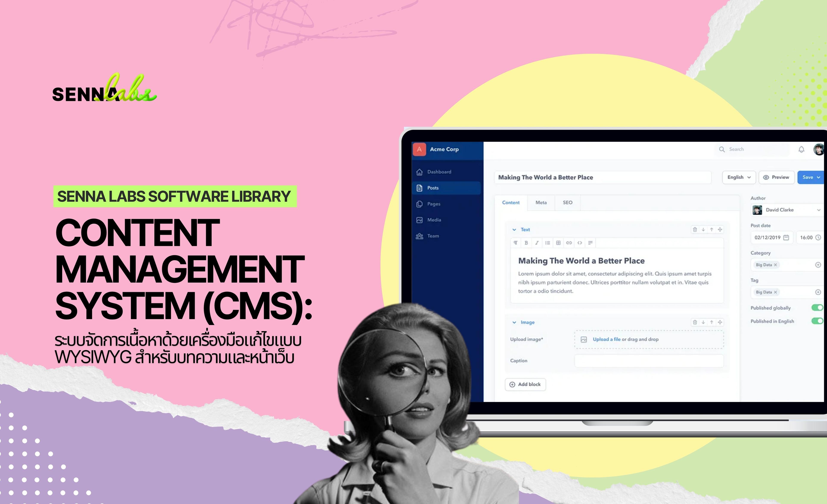
Task: Open the Dashboard sidebar item
Action: coord(446,172)
